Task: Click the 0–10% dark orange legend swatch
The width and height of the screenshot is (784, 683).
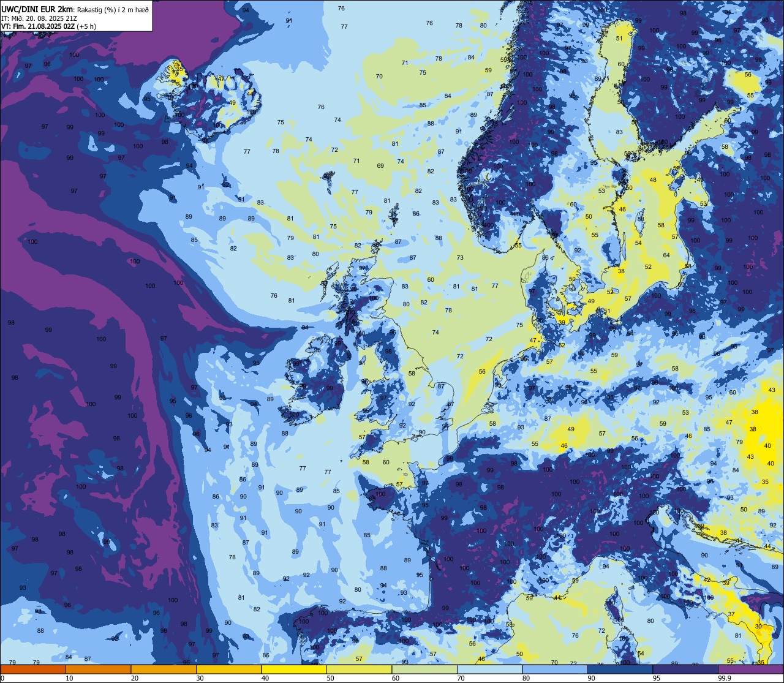Action: point(33,669)
